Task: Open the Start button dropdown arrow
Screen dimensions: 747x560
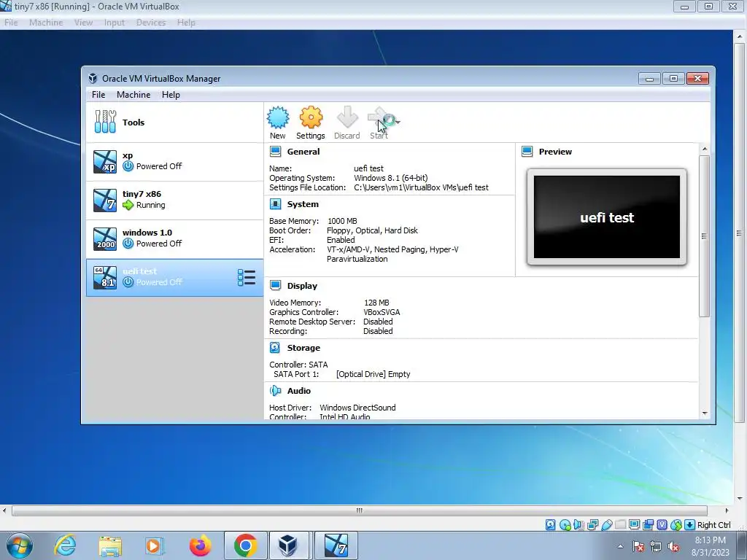Action: point(398,122)
